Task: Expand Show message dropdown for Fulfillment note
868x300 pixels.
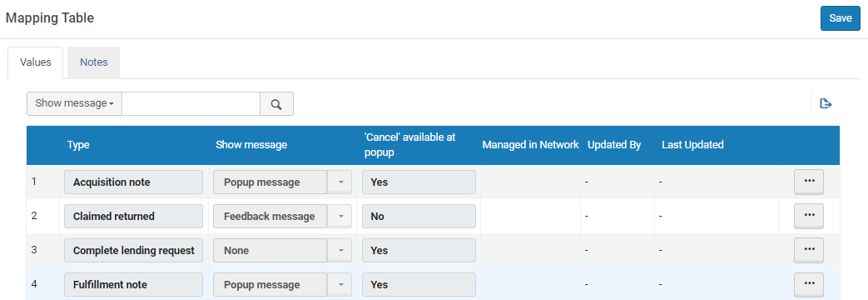Action: click(340, 285)
